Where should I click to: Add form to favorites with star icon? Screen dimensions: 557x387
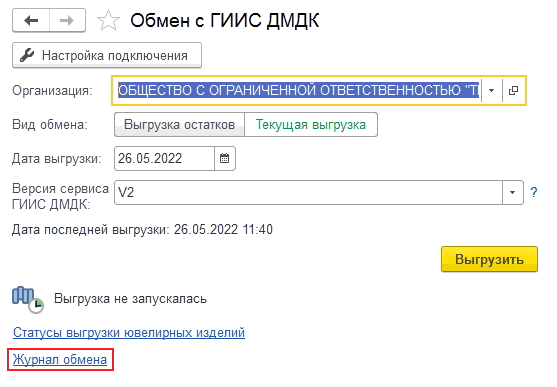pos(108,21)
